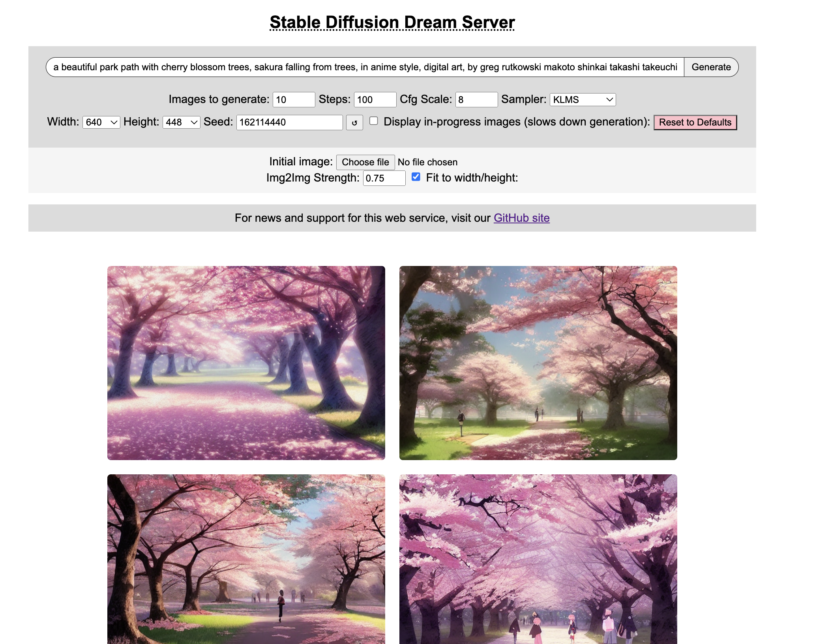Open the GitHub site link
This screenshot has width=828, height=644.
521,218
